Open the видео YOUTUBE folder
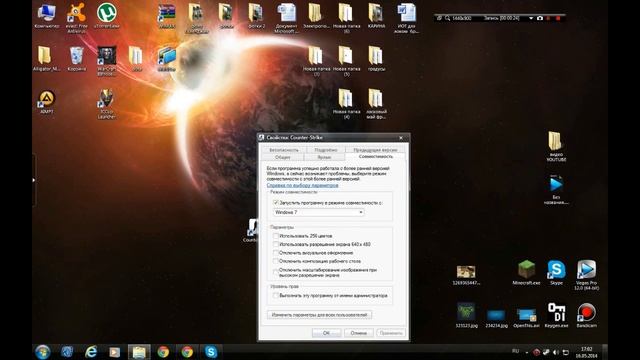 coord(556,146)
